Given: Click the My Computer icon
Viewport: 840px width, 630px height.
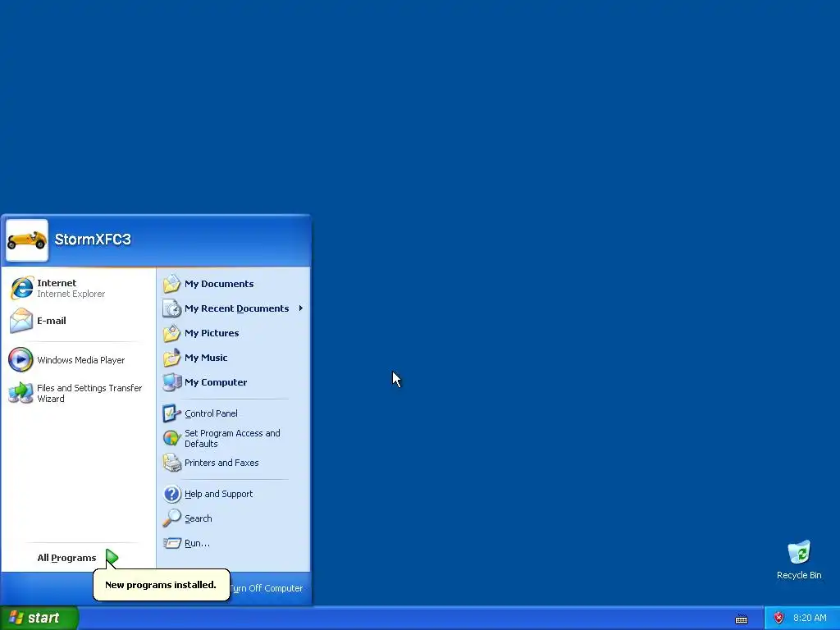Looking at the screenshot, I should (172, 382).
